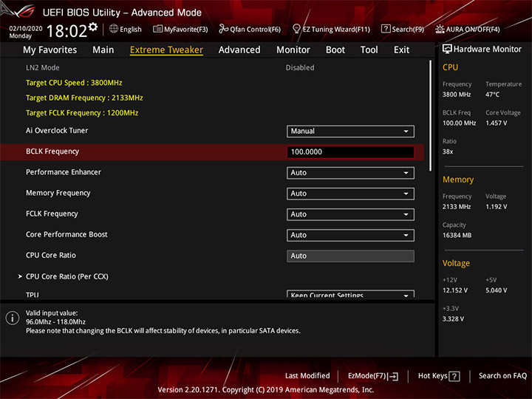Click the settings list scrollbar
The image size is (532, 399).
coord(431,116)
